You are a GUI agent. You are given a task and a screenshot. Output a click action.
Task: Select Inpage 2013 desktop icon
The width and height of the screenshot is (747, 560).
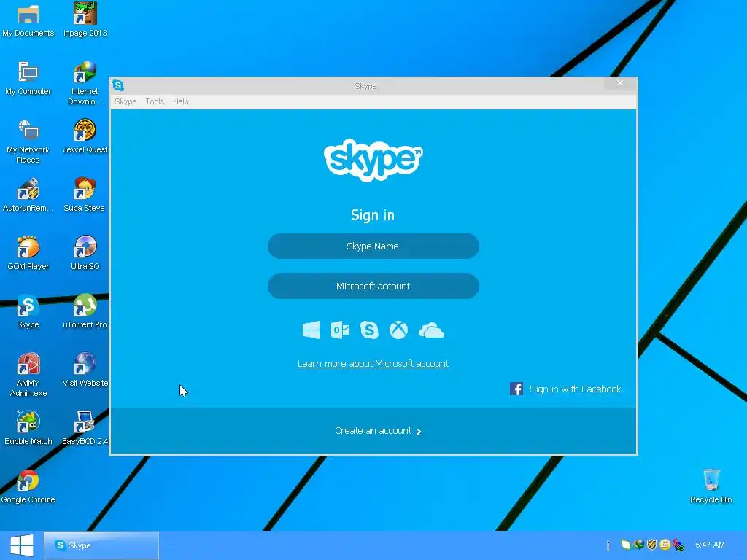pyautogui.click(x=85, y=20)
